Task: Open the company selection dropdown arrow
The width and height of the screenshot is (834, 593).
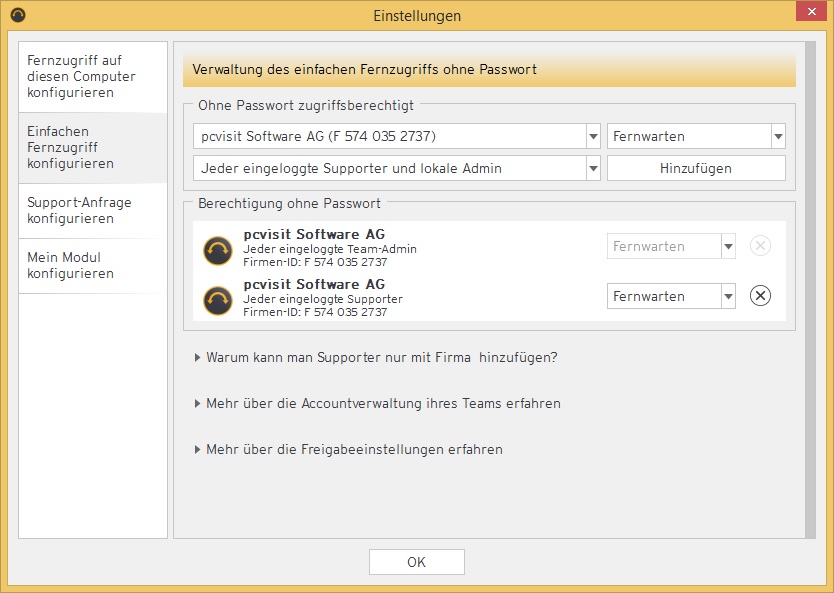Action: tap(592, 137)
